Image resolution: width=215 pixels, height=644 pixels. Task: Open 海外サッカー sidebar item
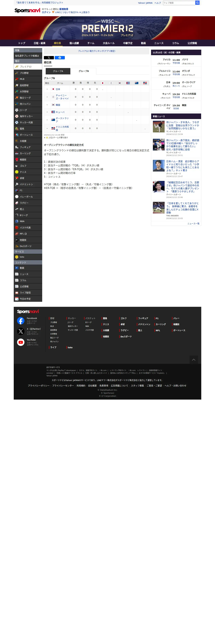click(28, 116)
